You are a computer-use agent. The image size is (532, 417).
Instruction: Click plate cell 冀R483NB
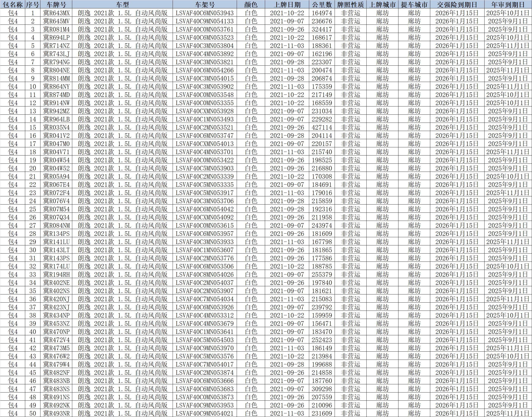point(56,381)
